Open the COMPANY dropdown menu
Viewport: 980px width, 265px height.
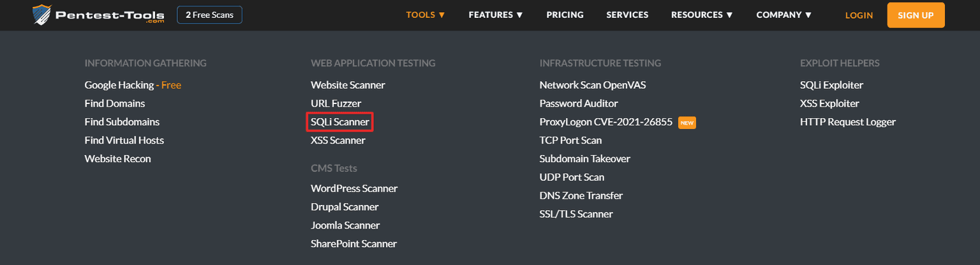(784, 15)
